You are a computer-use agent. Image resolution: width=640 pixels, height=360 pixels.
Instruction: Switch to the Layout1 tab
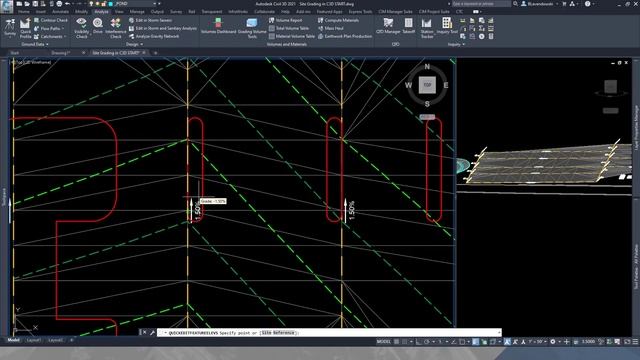pyautogui.click(x=33, y=340)
